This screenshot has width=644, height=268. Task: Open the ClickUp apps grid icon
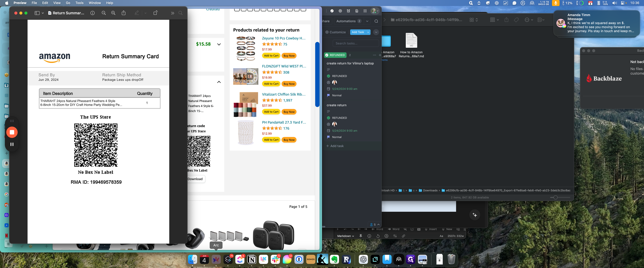tap(365, 11)
